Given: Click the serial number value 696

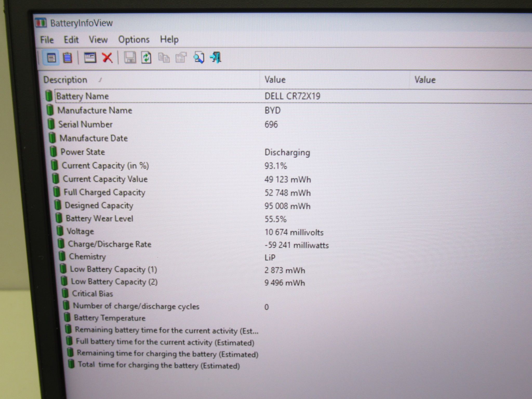Looking at the screenshot, I should (x=271, y=124).
